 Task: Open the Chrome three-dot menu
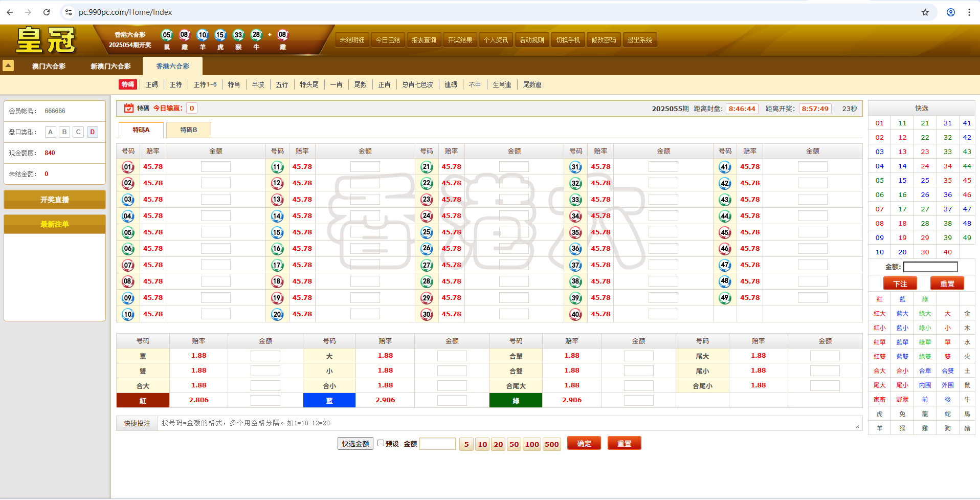(x=970, y=12)
